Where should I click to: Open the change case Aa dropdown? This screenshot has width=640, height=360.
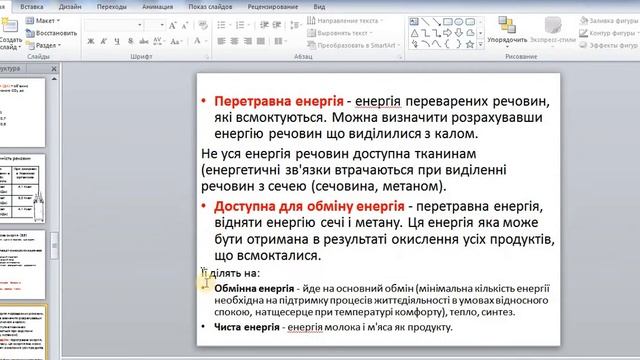click(176, 41)
